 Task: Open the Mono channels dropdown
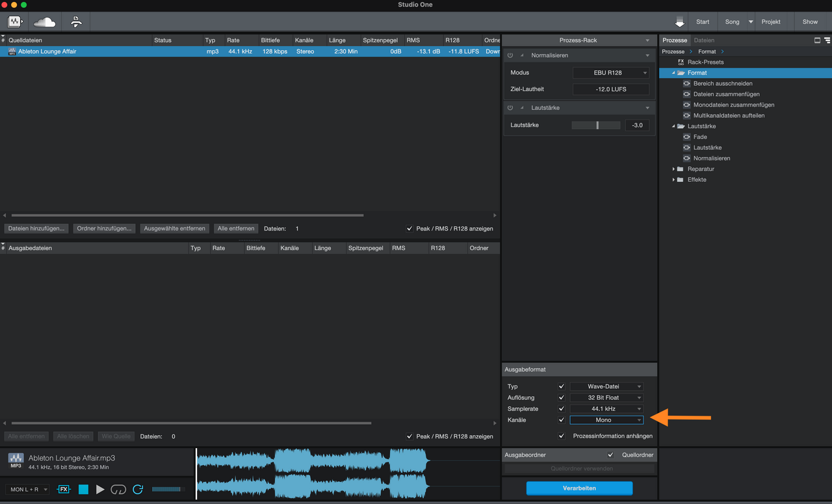point(606,420)
